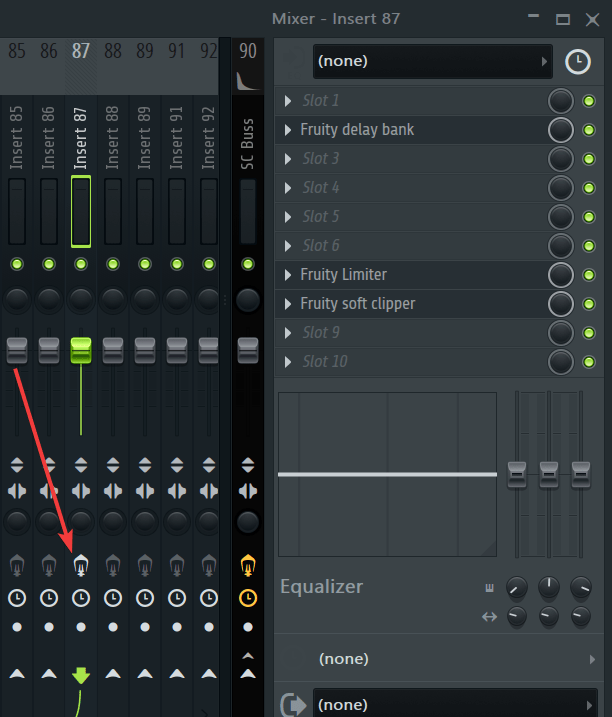Mute Insert 85 track

(x=17, y=264)
